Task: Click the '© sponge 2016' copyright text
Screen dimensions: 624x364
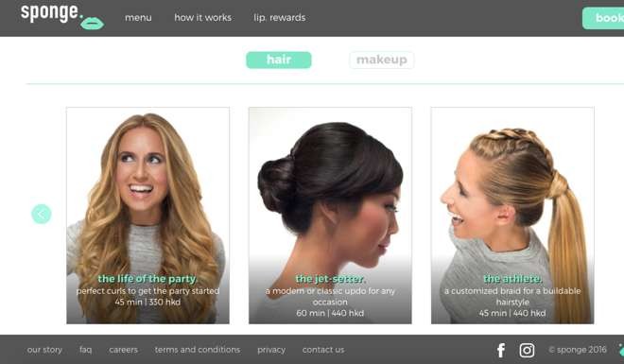Action: tap(578, 350)
